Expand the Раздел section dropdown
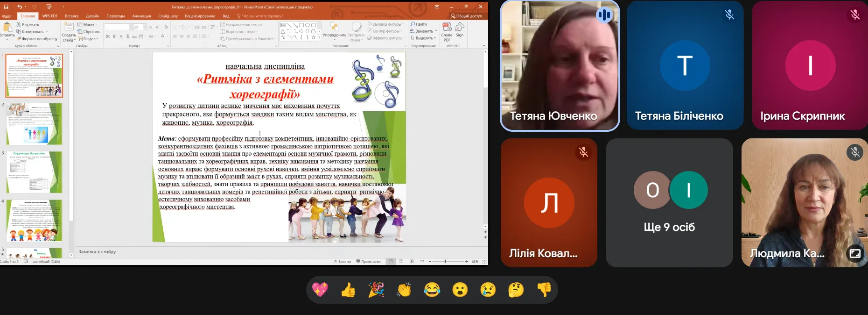The width and height of the screenshot is (868, 315). [89, 39]
